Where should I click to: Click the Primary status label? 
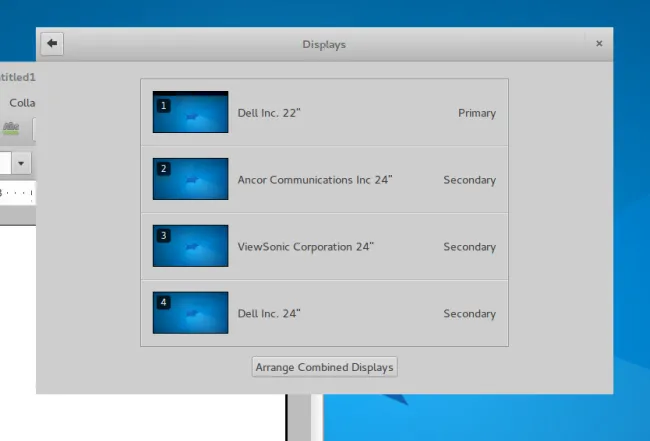point(477,113)
